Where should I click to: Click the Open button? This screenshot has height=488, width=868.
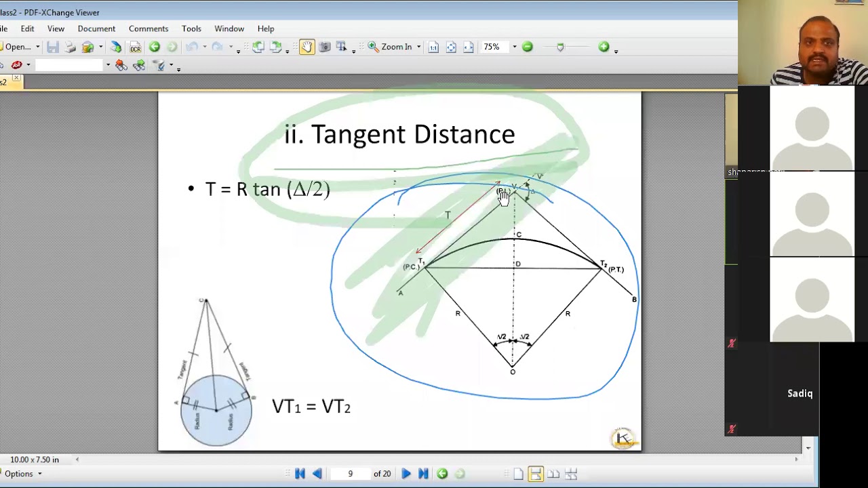tap(16, 47)
